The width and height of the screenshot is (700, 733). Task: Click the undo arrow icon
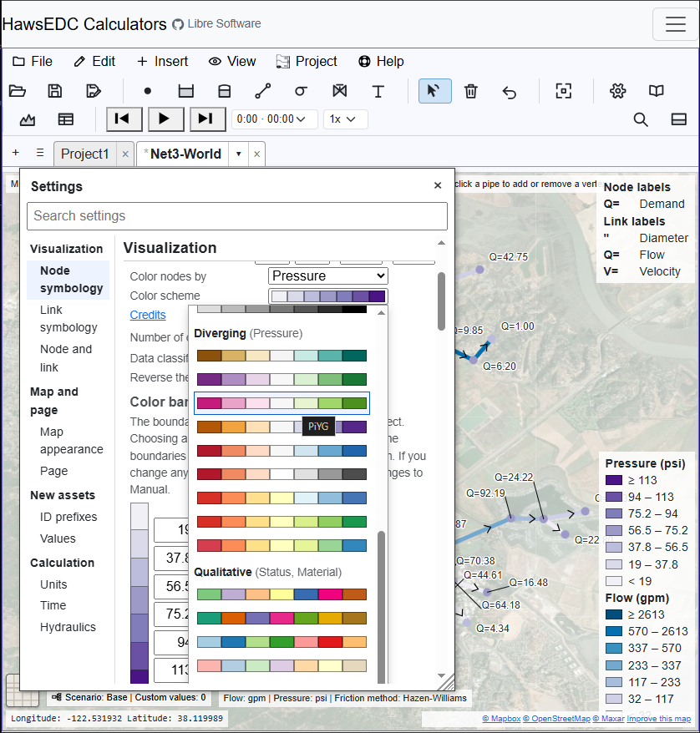(510, 91)
